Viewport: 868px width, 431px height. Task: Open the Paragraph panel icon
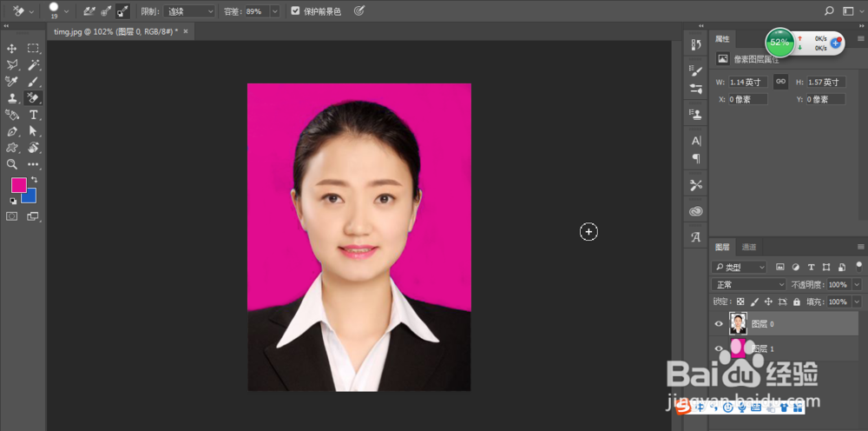(x=696, y=159)
